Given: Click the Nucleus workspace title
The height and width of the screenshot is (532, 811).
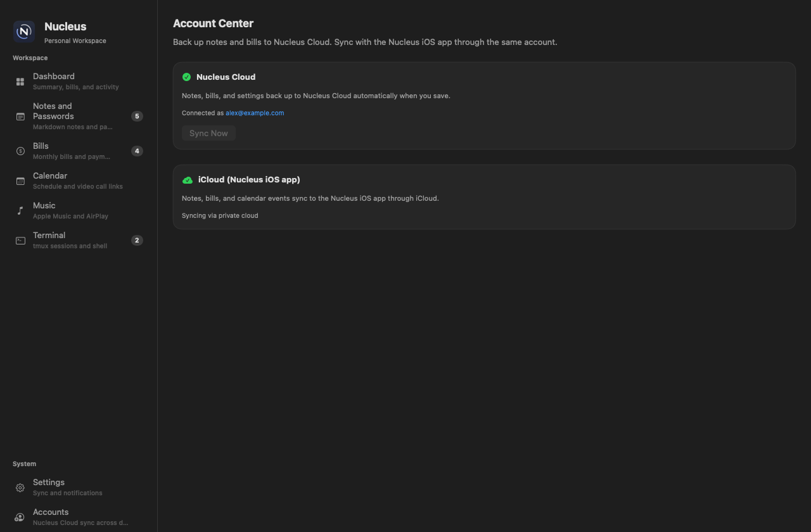Looking at the screenshot, I should click(65, 27).
